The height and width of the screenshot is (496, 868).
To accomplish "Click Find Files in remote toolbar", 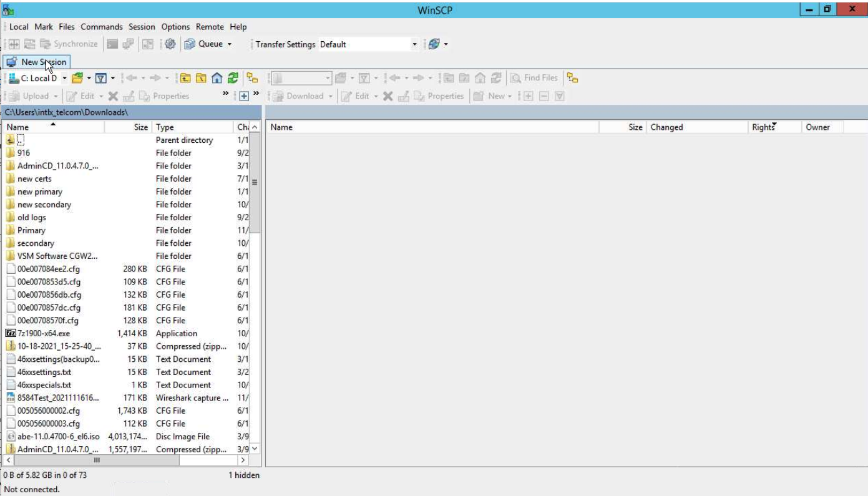I will 534,78.
